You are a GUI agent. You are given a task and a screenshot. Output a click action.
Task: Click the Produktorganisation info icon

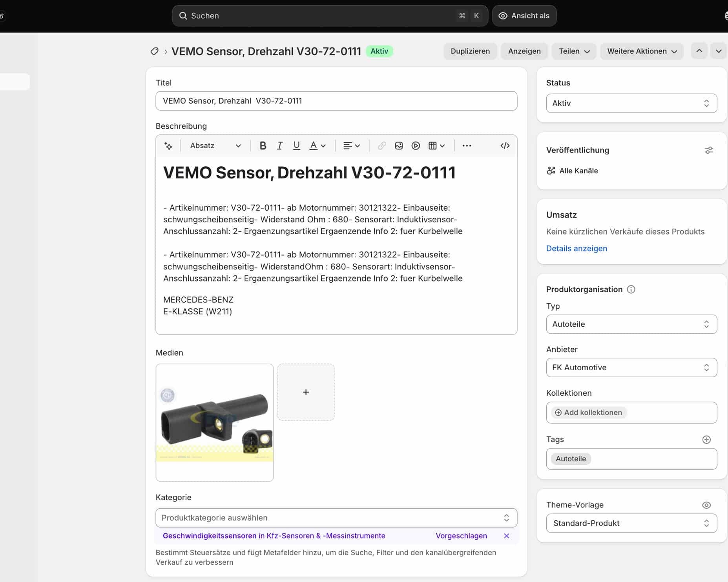pyautogui.click(x=631, y=289)
